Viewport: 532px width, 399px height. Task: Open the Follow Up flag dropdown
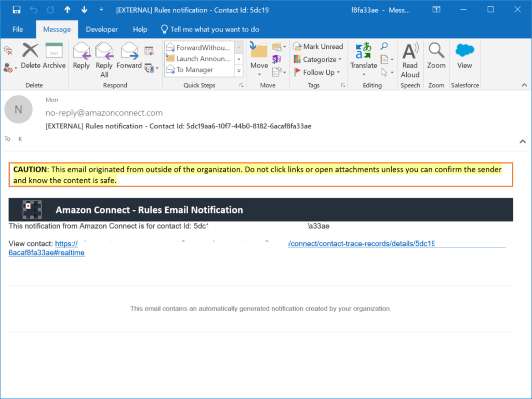click(x=317, y=72)
